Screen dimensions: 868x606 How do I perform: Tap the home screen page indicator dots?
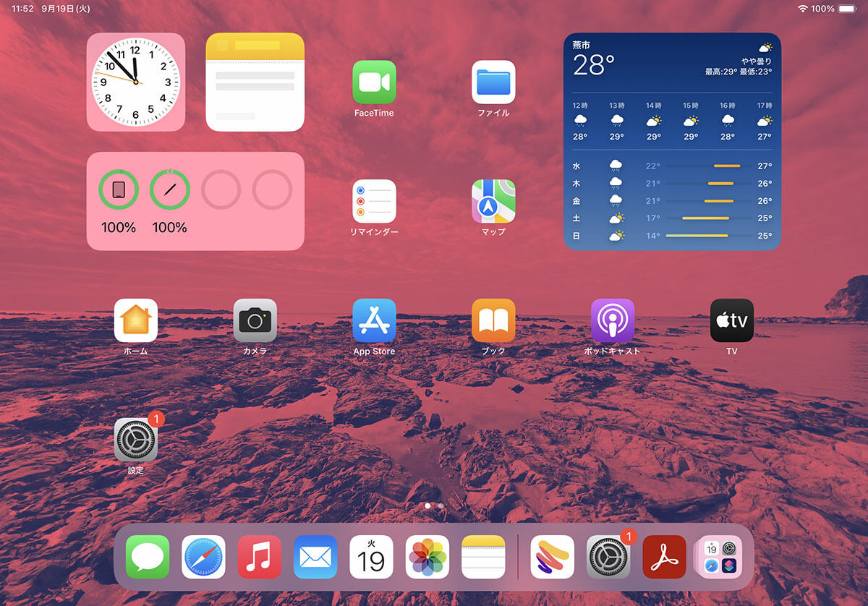(x=434, y=505)
